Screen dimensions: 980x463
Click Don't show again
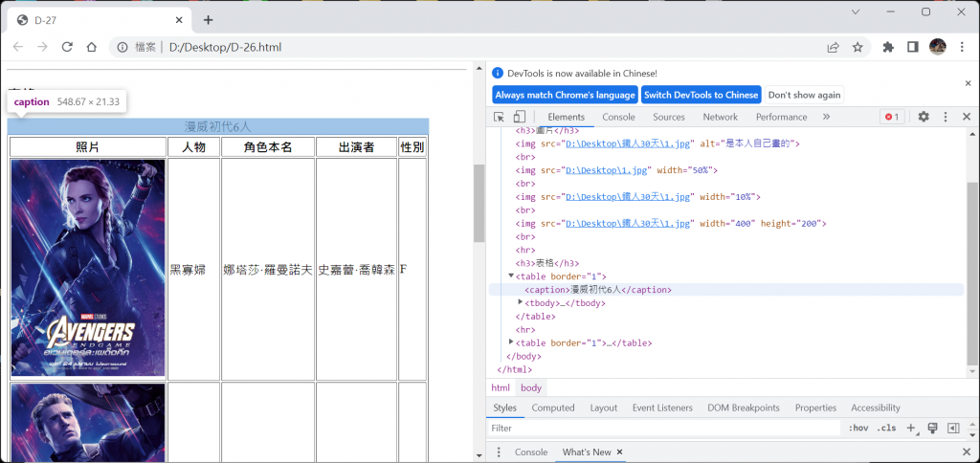[804, 95]
